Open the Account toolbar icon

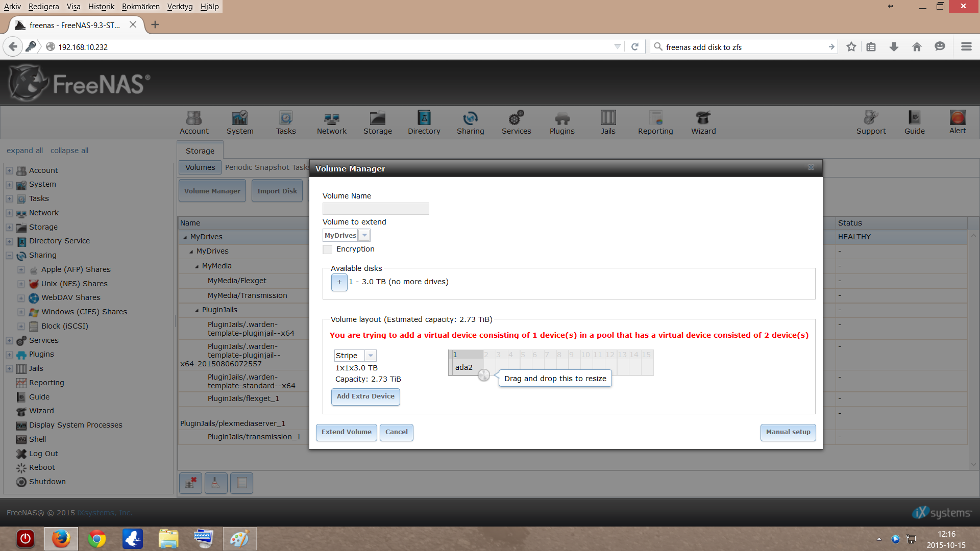[x=194, y=123]
